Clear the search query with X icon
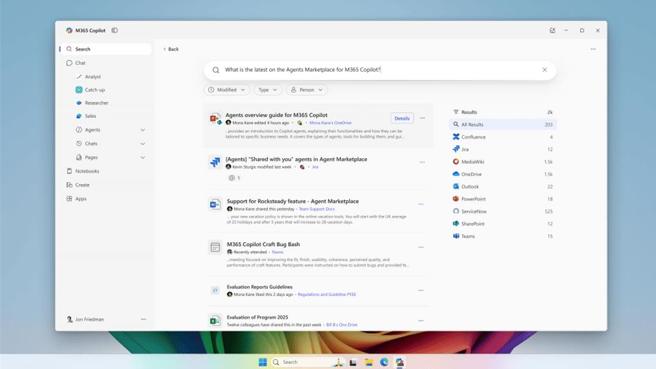The width and height of the screenshot is (656, 369). (544, 70)
